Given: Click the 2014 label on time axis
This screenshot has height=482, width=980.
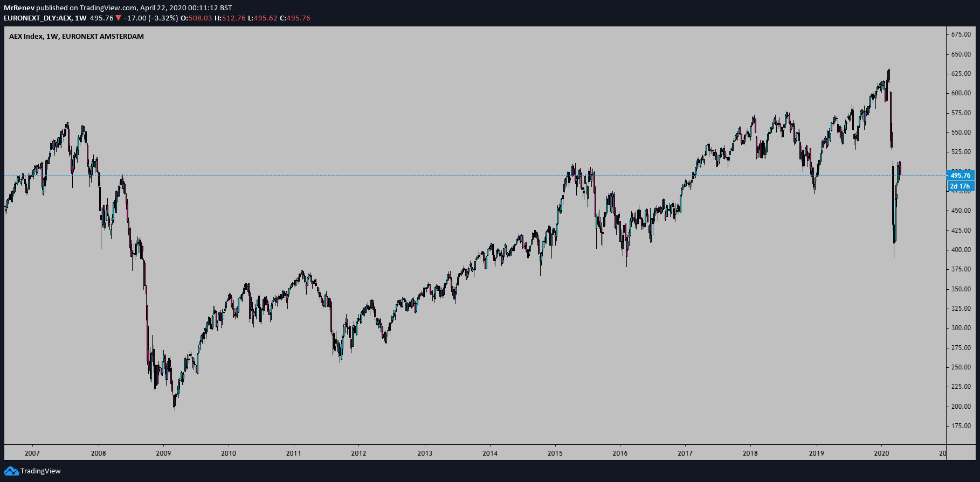Looking at the screenshot, I should pos(490,453).
